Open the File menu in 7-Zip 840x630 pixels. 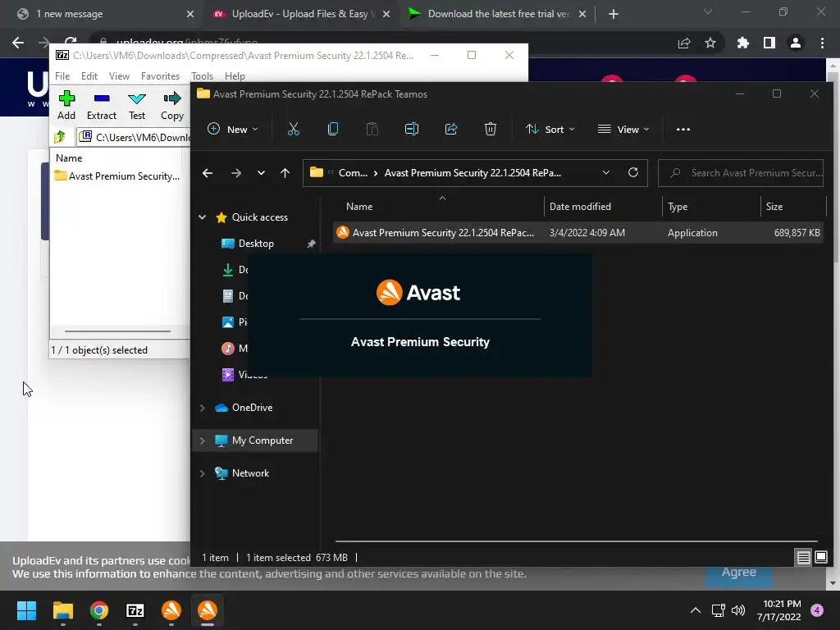click(62, 76)
